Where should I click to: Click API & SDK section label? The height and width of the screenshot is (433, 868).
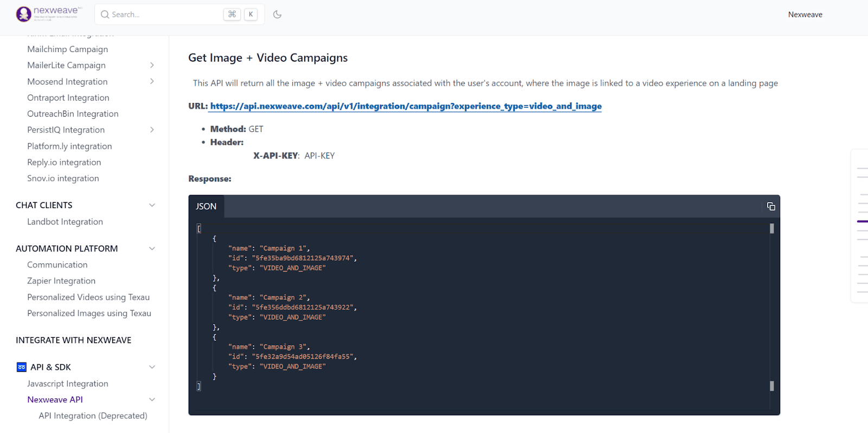coord(50,367)
